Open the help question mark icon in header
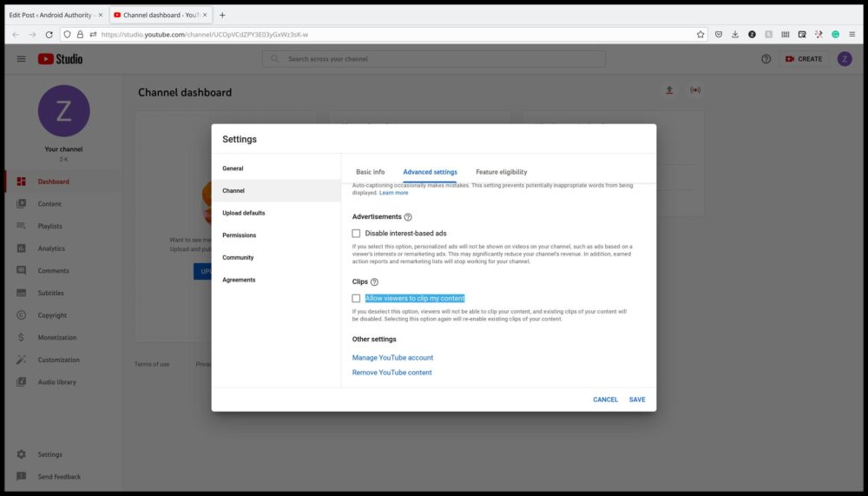This screenshot has height=496, width=868. pos(766,59)
